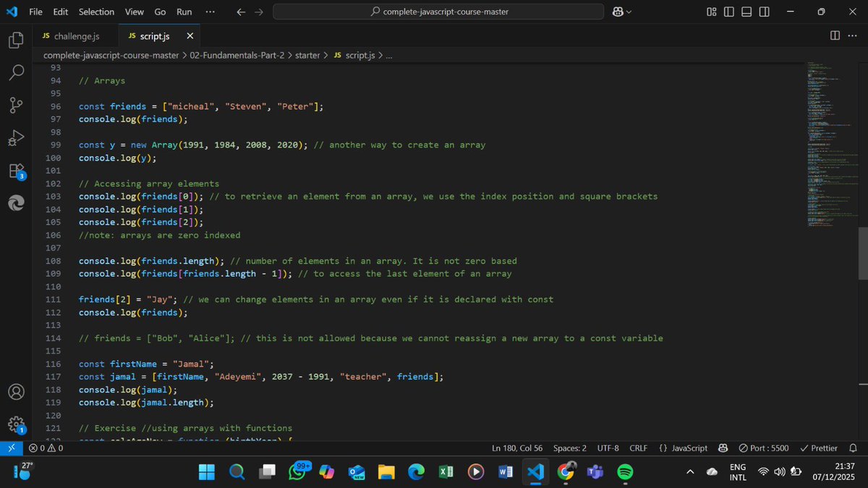This screenshot has width=868, height=488.
Task: Click line number 99 in the gutter
Action: [x=55, y=145]
